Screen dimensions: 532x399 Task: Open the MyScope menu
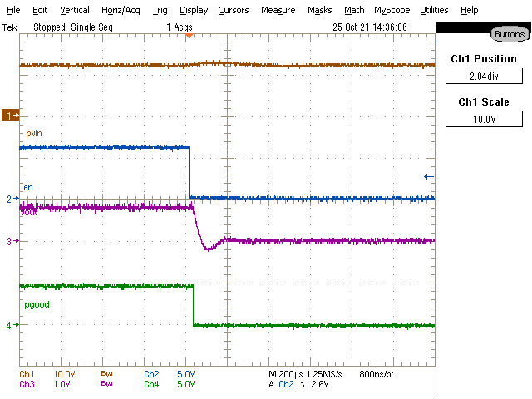tap(392, 10)
